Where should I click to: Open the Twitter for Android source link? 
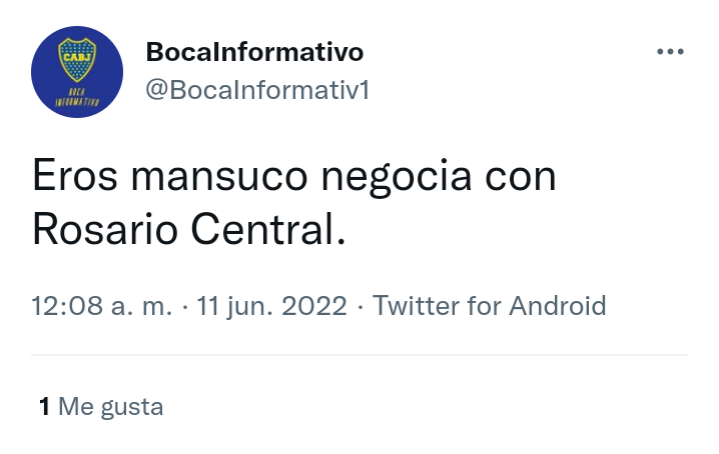point(489,306)
